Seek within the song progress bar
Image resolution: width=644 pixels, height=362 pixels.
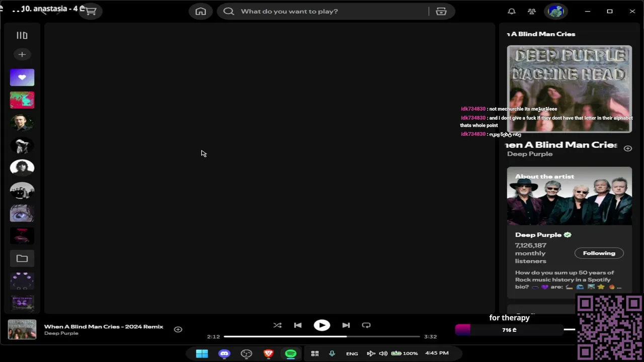pyautogui.click(x=321, y=336)
